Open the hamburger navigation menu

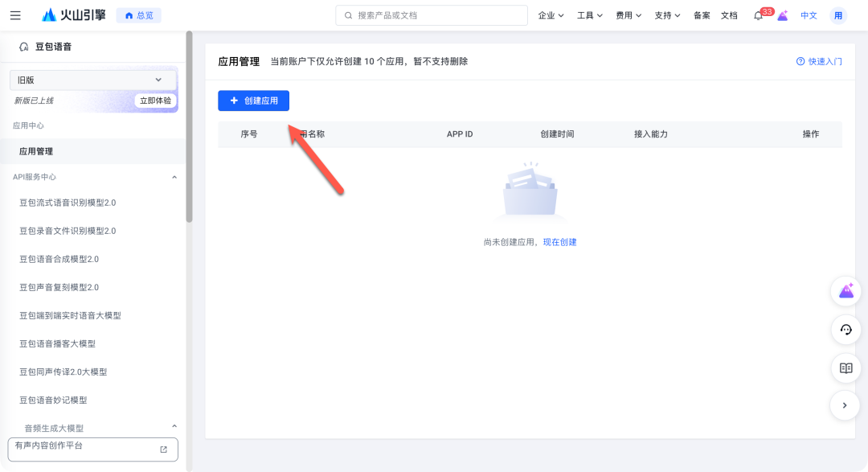pyautogui.click(x=15, y=15)
